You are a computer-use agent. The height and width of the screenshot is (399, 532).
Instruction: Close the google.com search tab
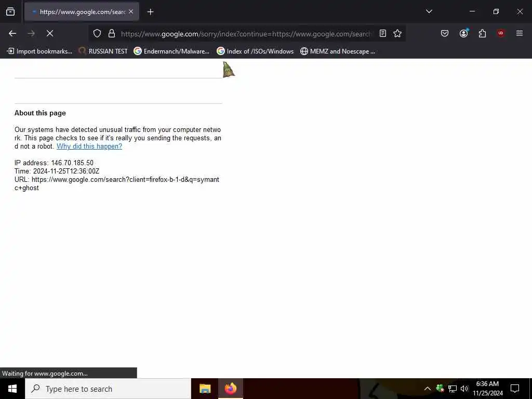[x=131, y=12]
